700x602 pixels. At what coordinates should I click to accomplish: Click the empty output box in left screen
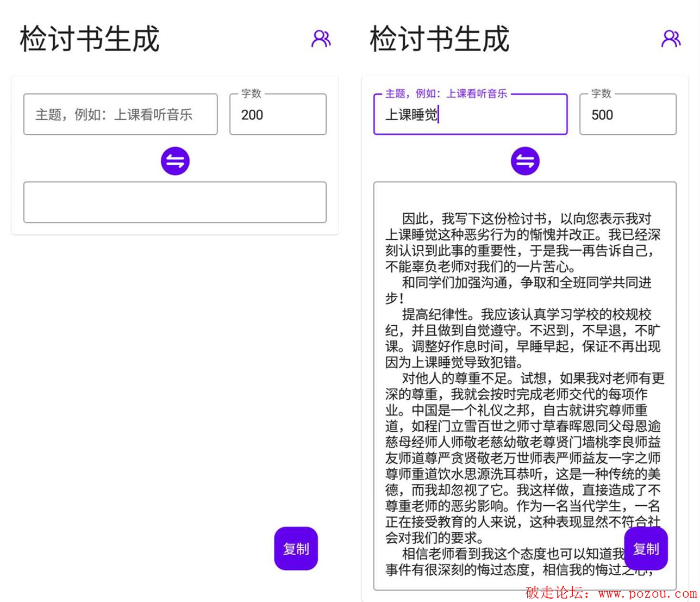coord(174,202)
